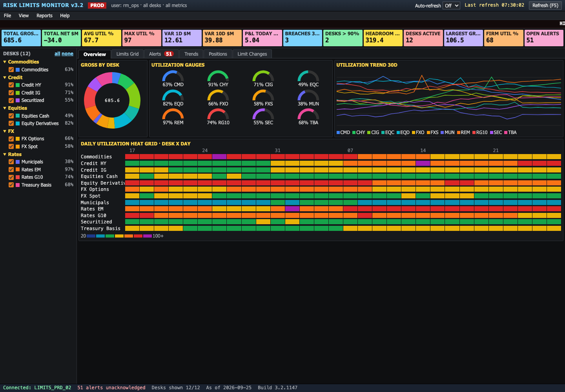The width and height of the screenshot is (565, 392).
Task: Select the 68% TBA gauge
Action: coord(308,116)
